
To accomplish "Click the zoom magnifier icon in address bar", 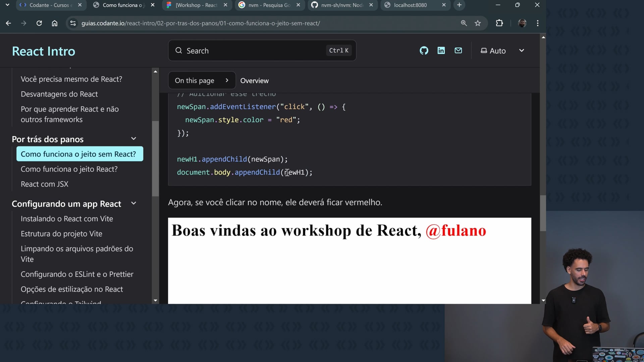I will pos(464,23).
